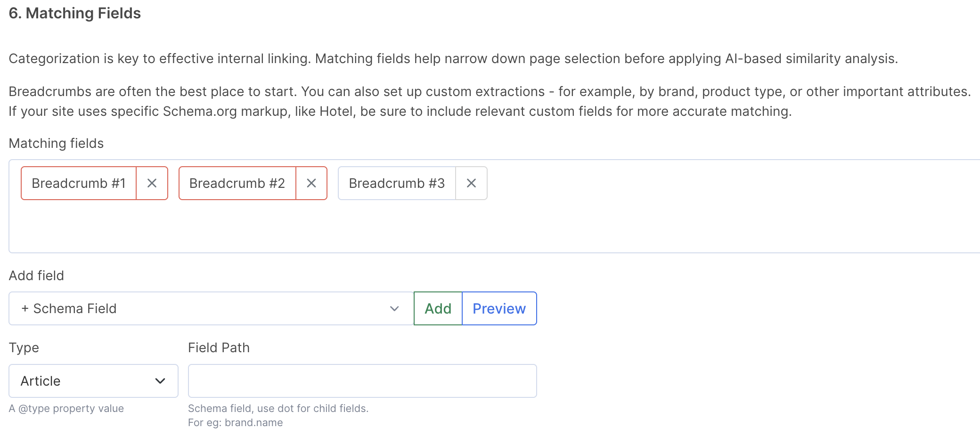Open the Type dropdown showing Article
This screenshot has height=436, width=980.
pyautogui.click(x=85, y=381)
